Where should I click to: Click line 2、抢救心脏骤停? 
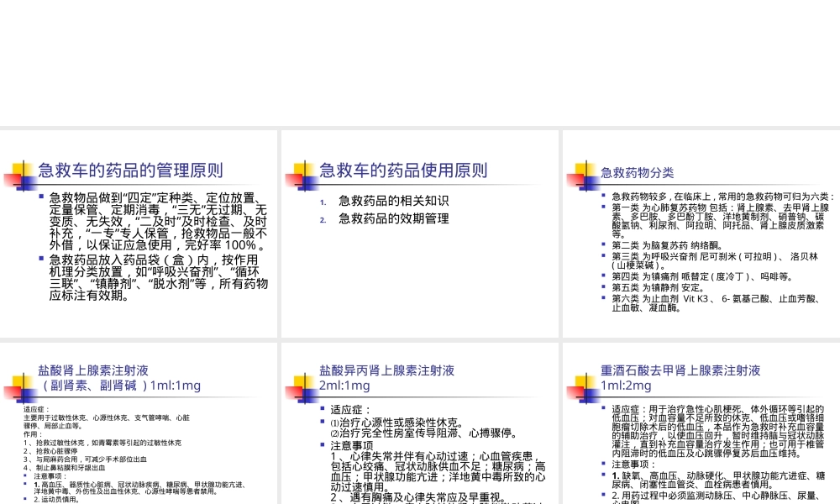coord(50,451)
